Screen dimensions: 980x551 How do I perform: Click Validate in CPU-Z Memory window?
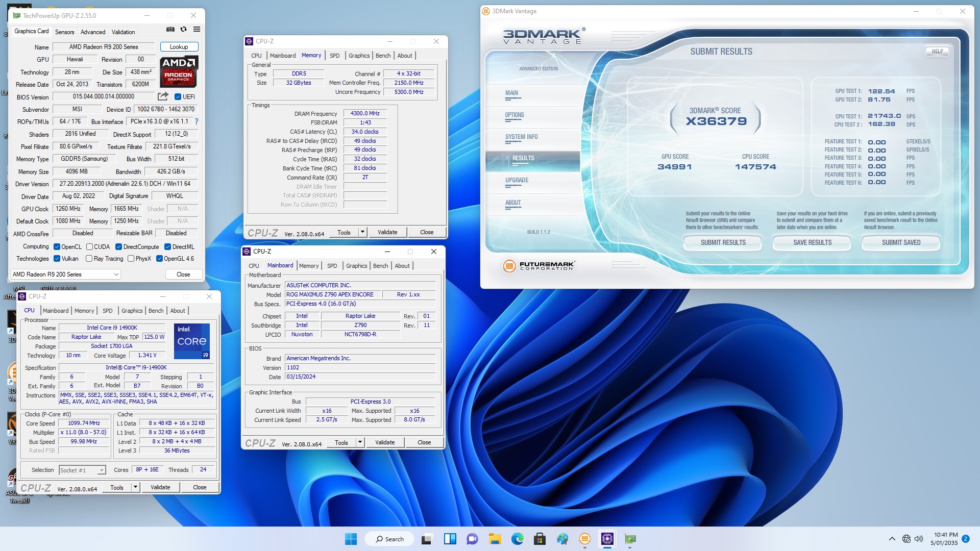(387, 232)
